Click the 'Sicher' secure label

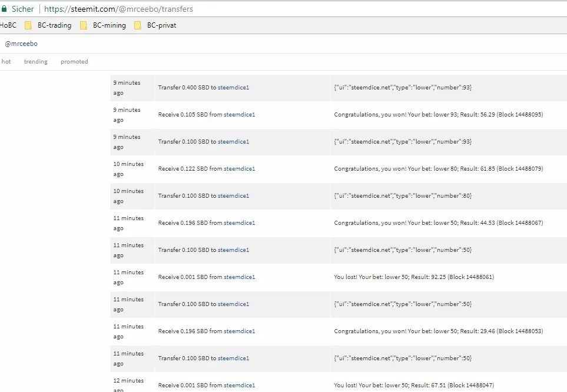click(x=22, y=9)
